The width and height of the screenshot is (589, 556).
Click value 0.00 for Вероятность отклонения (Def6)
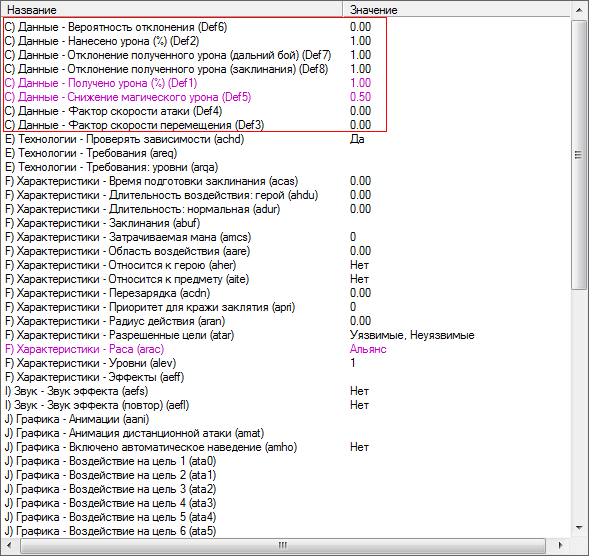[360, 27]
